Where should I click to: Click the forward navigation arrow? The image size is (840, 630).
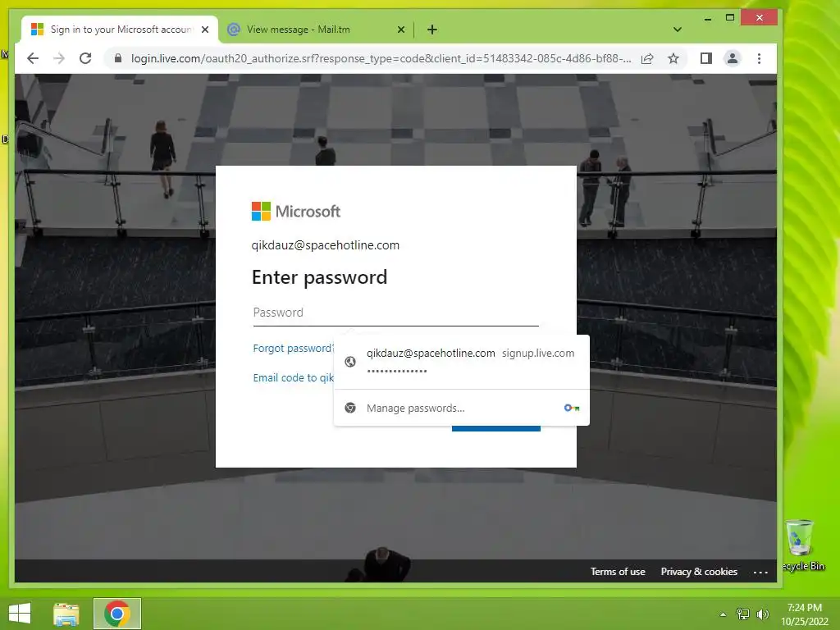point(59,58)
